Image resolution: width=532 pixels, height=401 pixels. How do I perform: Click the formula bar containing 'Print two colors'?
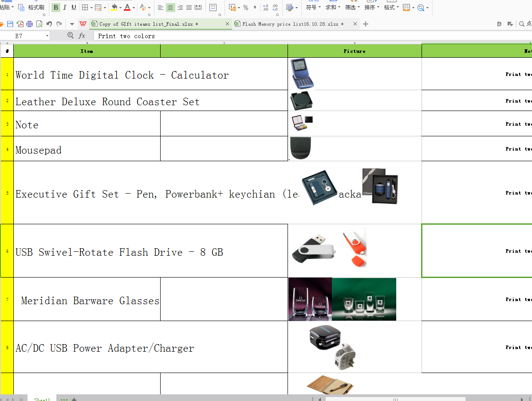pyautogui.click(x=266, y=36)
